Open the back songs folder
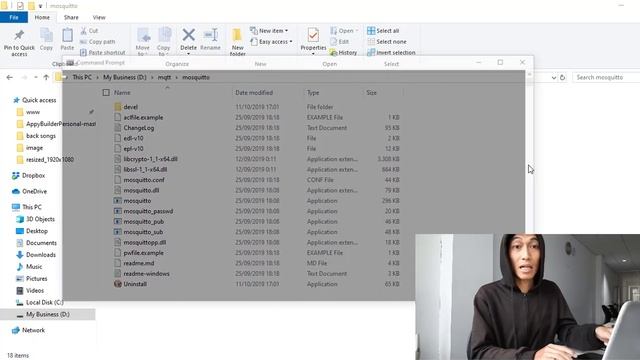 click(x=36, y=136)
